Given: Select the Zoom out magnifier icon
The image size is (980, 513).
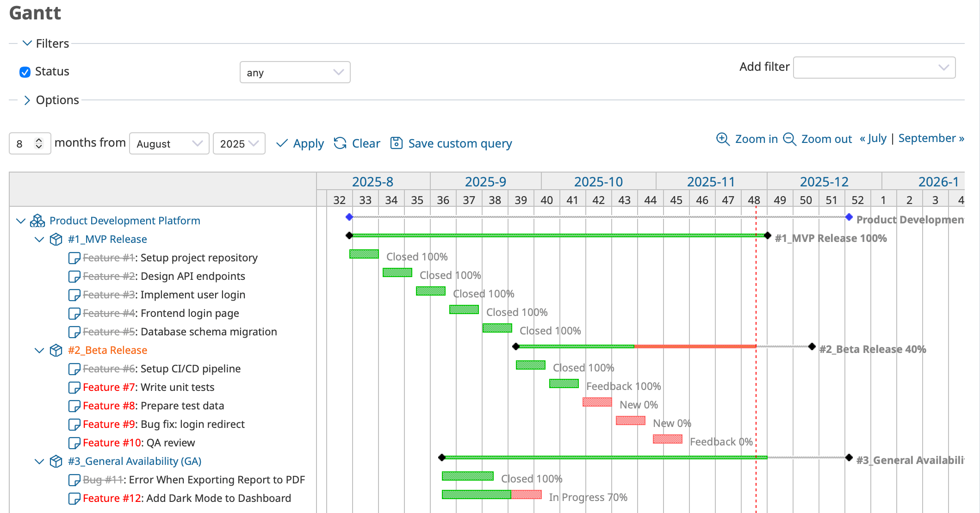Looking at the screenshot, I should pos(789,139).
